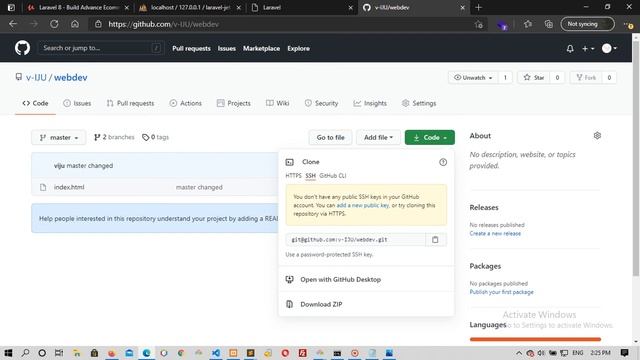640x360 pixels.
Task: Open a new browser tab
Action: pos(478,7)
